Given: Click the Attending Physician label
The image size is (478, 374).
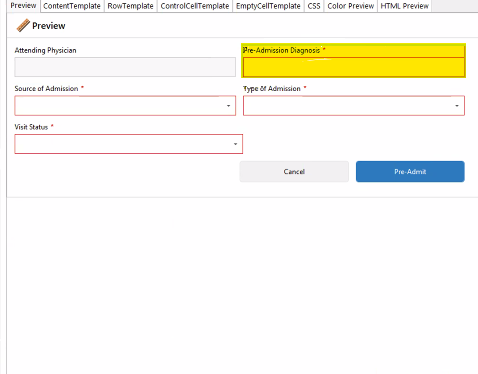Looking at the screenshot, I should click(x=45, y=50).
